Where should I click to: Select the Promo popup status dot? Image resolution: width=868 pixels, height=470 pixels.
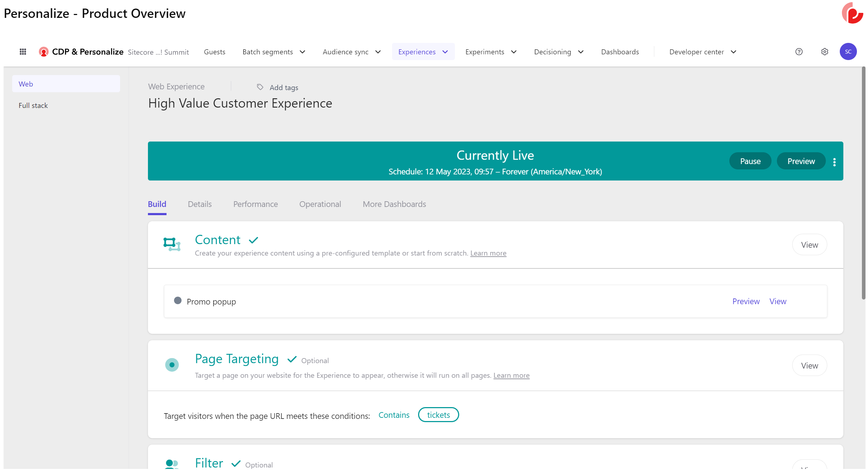[178, 301]
